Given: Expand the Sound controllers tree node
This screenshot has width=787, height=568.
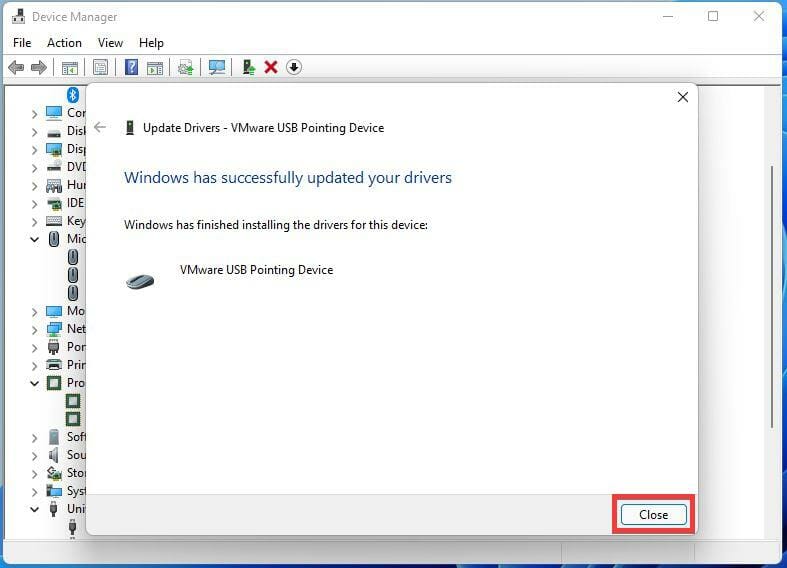Looking at the screenshot, I should pos(34,456).
